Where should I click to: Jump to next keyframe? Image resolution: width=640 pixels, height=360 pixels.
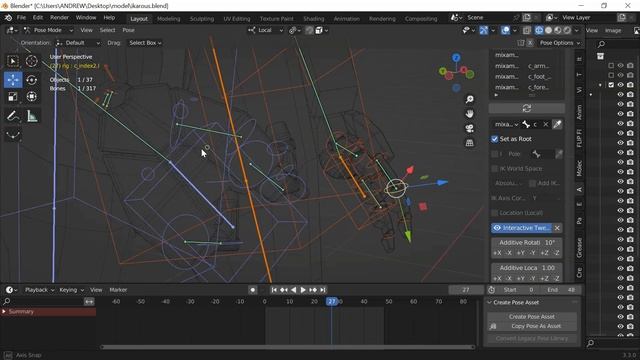click(313, 290)
